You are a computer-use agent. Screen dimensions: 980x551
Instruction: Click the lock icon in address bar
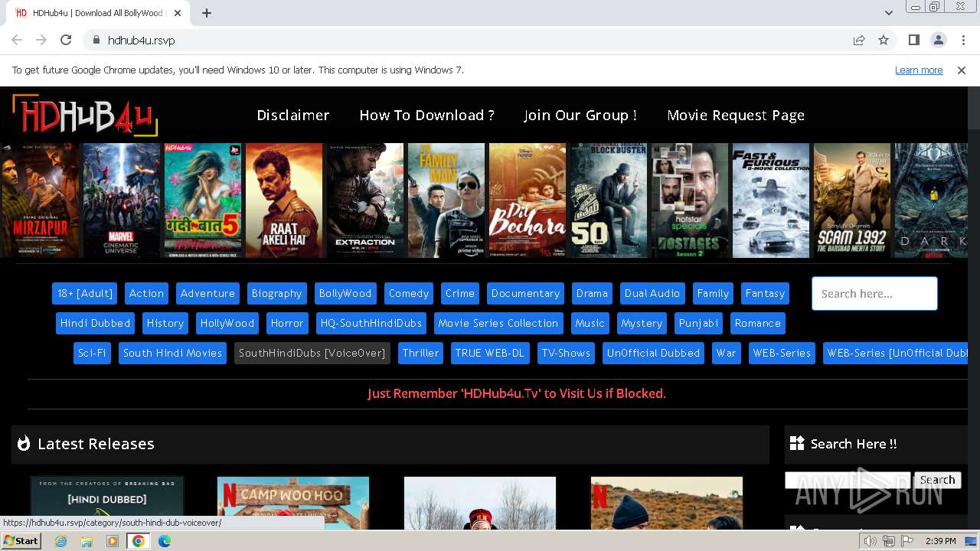tap(96, 40)
